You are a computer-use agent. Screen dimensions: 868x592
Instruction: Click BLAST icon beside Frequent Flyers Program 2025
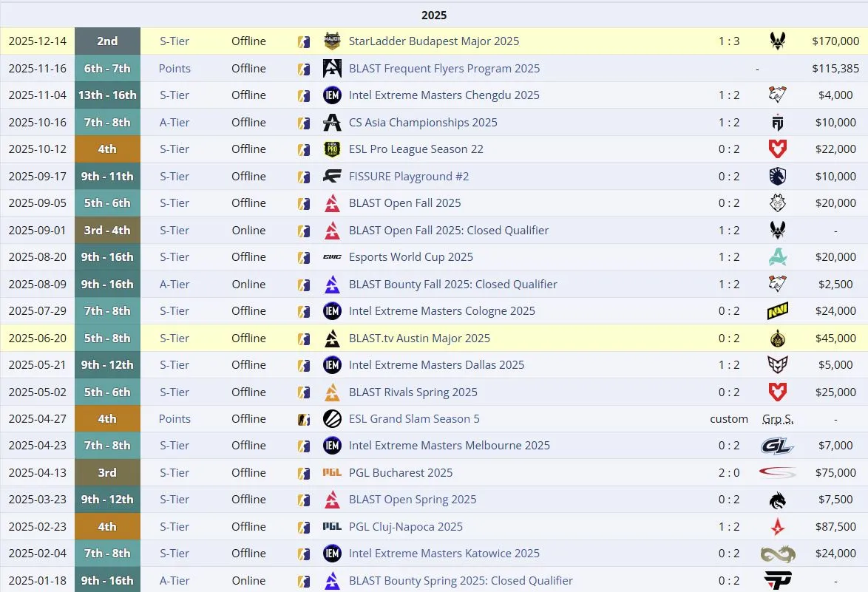332,68
